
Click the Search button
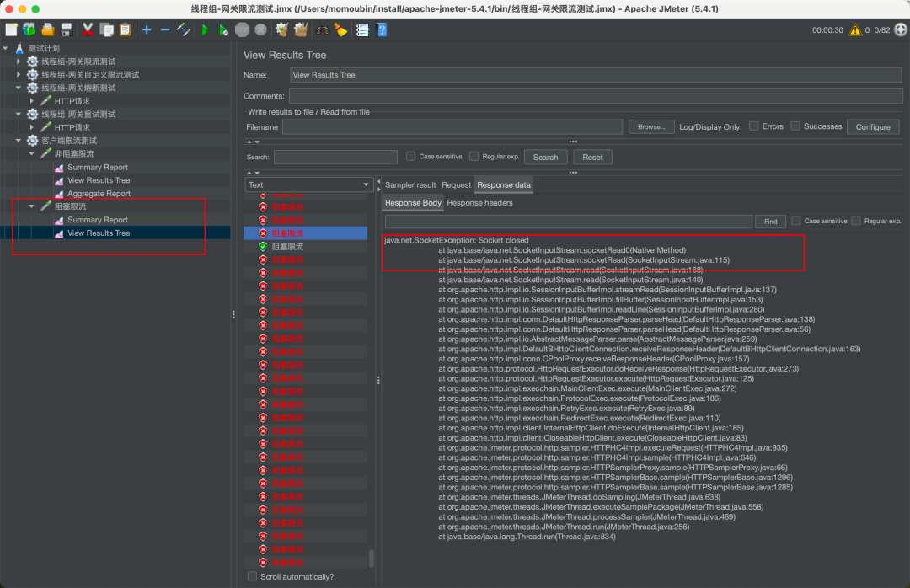tap(545, 157)
